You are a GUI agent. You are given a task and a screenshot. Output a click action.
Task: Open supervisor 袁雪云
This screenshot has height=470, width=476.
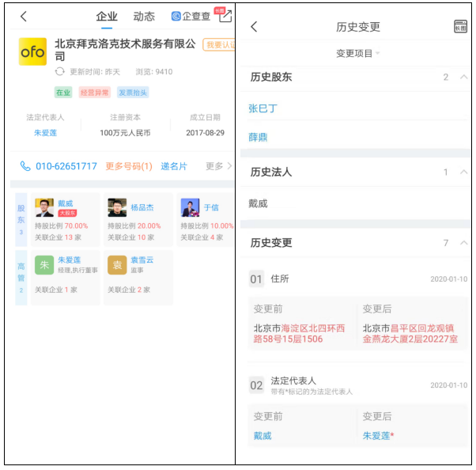pyautogui.click(x=142, y=260)
